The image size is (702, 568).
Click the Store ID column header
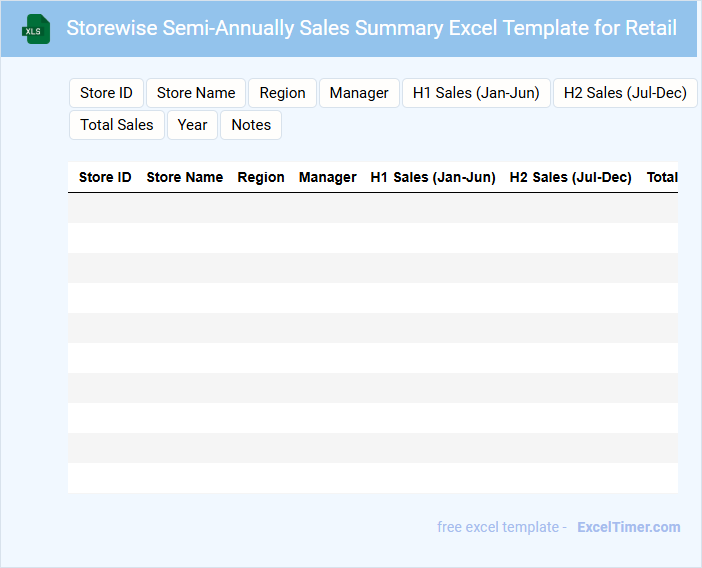coord(105,177)
